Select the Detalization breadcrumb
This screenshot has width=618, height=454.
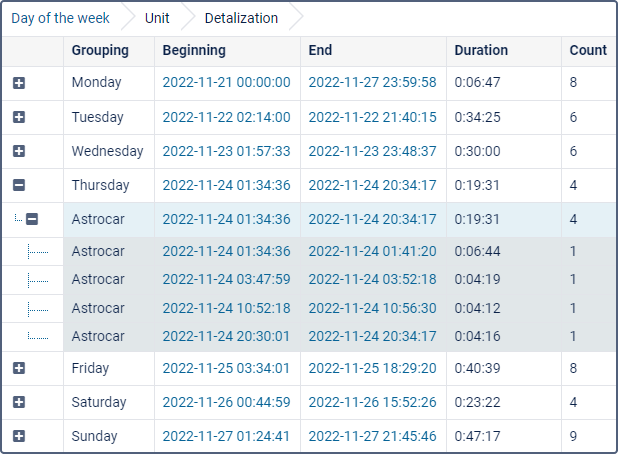[x=241, y=18]
